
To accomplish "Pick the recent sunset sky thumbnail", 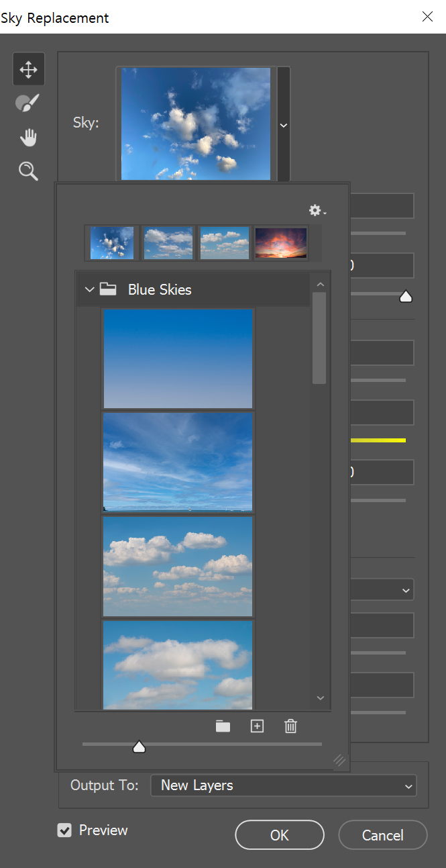I will coord(281,243).
